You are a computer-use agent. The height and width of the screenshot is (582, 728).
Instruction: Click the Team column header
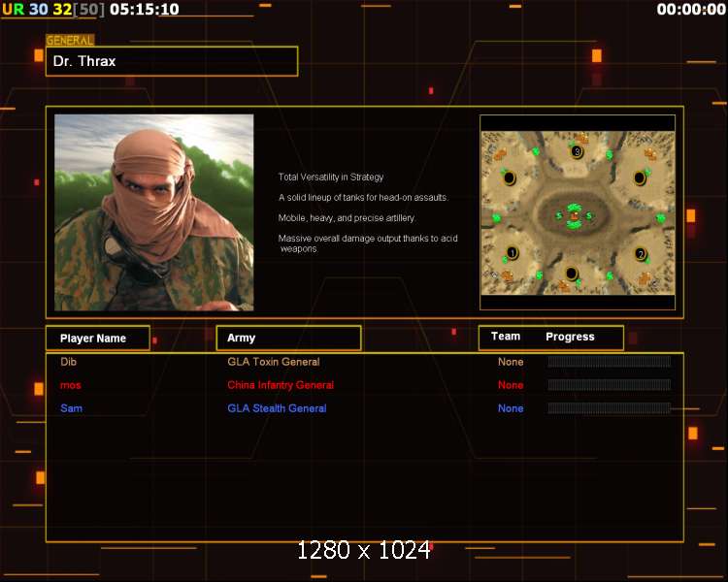[x=506, y=337]
